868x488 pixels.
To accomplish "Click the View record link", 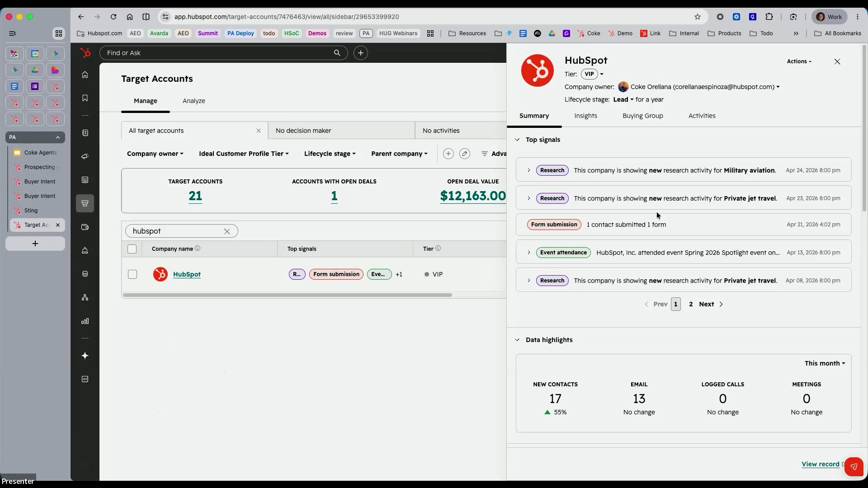I will point(820,464).
